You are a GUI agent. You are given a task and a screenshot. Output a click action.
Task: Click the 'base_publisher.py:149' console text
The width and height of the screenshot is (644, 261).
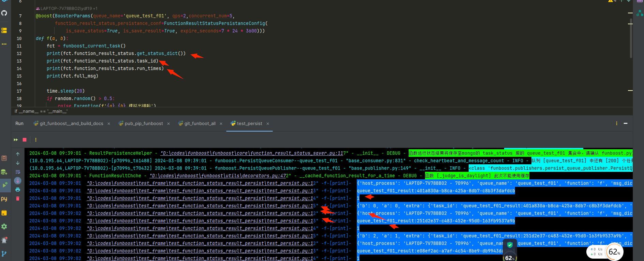379,168
